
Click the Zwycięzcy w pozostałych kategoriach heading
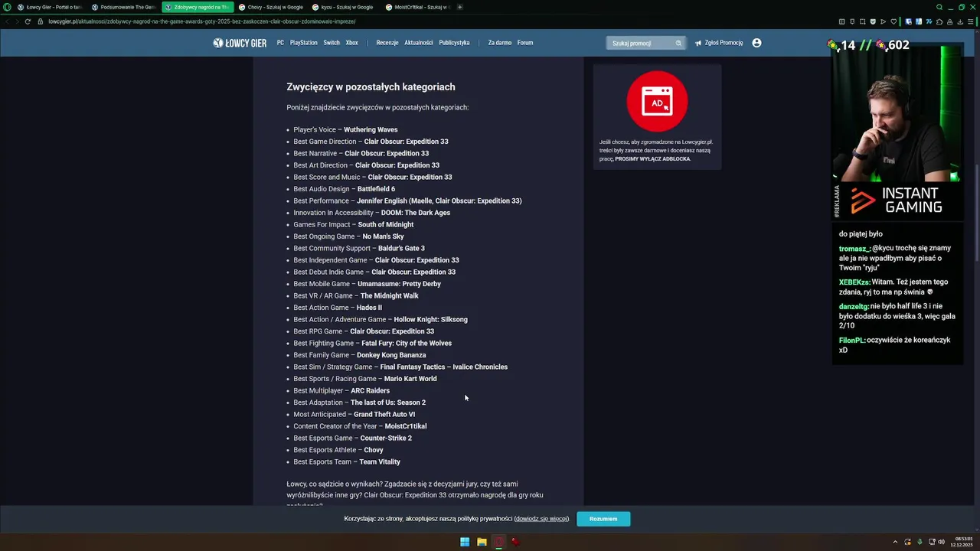click(x=371, y=87)
